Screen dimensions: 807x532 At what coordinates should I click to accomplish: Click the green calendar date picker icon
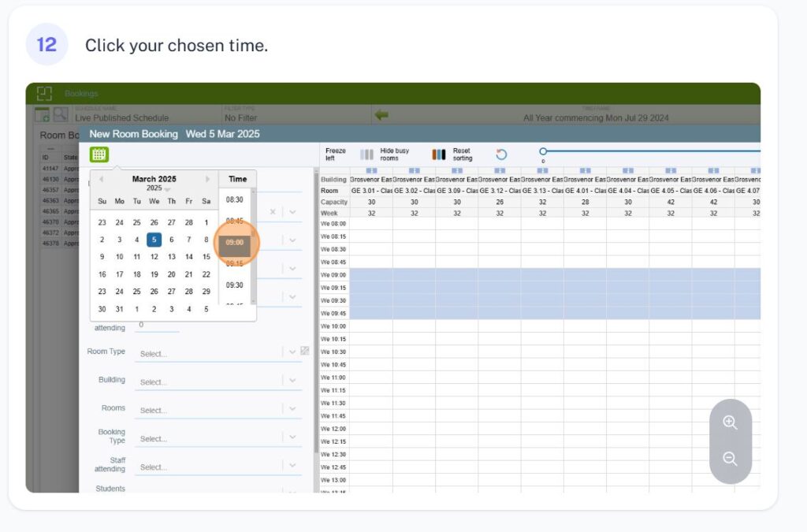pos(99,154)
